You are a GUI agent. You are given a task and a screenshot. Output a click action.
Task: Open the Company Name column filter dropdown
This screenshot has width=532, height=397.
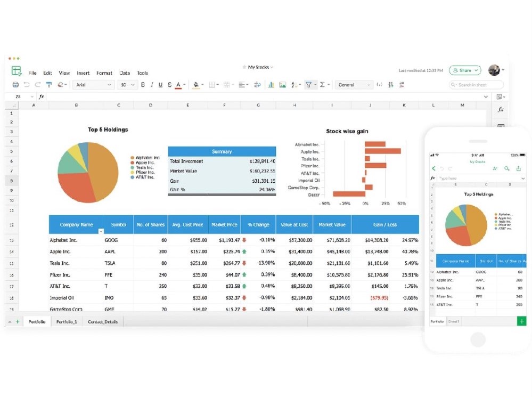click(x=101, y=231)
